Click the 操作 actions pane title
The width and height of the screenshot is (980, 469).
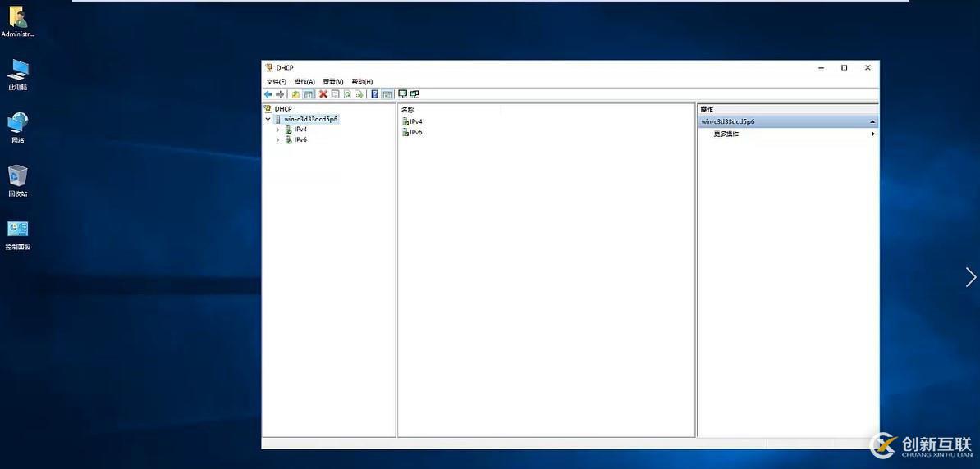[707, 109]
